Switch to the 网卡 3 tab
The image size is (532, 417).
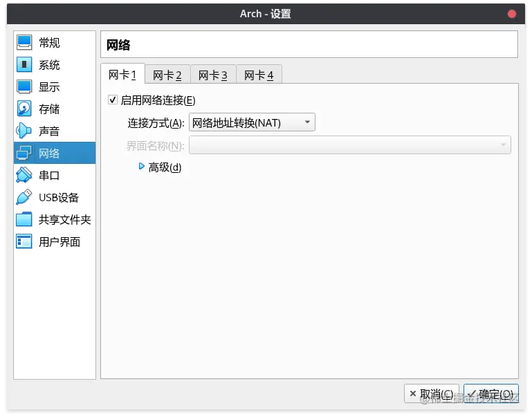click(213, 75)
